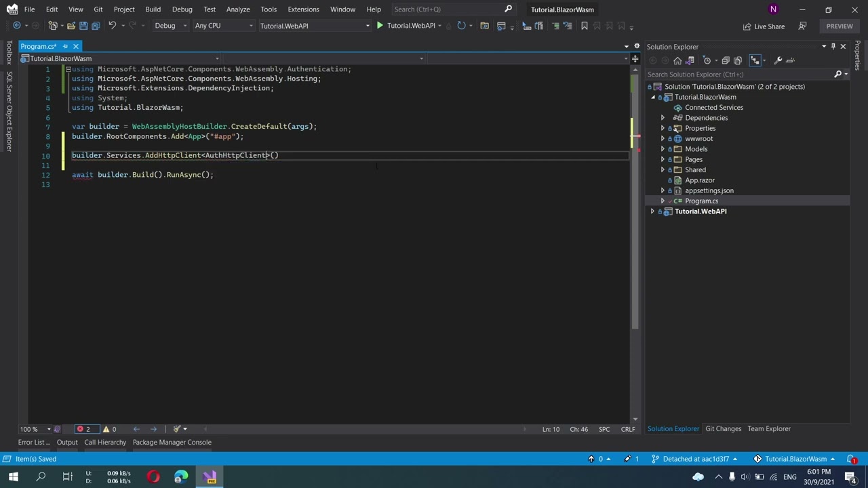Open the Extensions menu
Viewport: 868px width, 488px height.
click(x=303, y=9)
